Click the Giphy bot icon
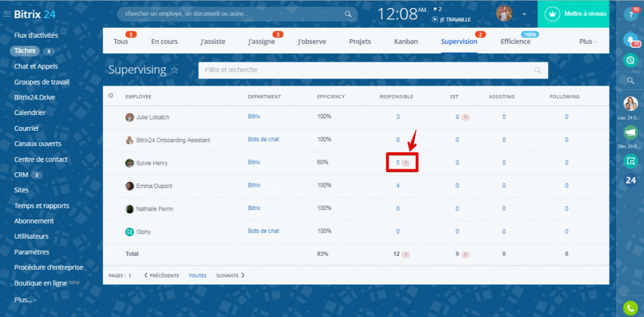Screen dimensions: 644x317 pyautogui.click(x=130, y=232)
